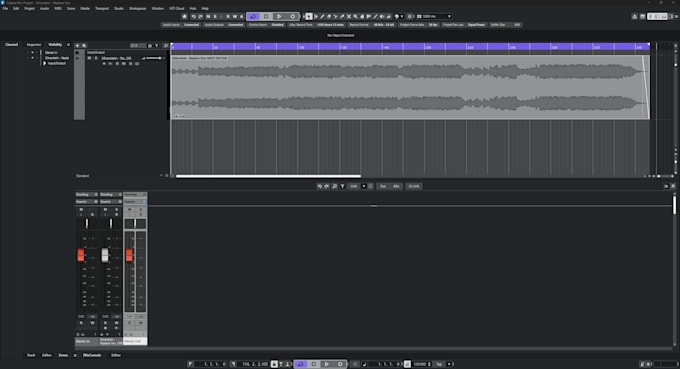
Task: Switch to the Inspector tab
Action: pos(34,45)
